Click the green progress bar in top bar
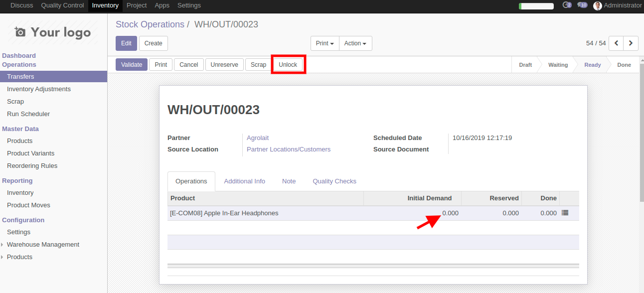 pos(536,6)
